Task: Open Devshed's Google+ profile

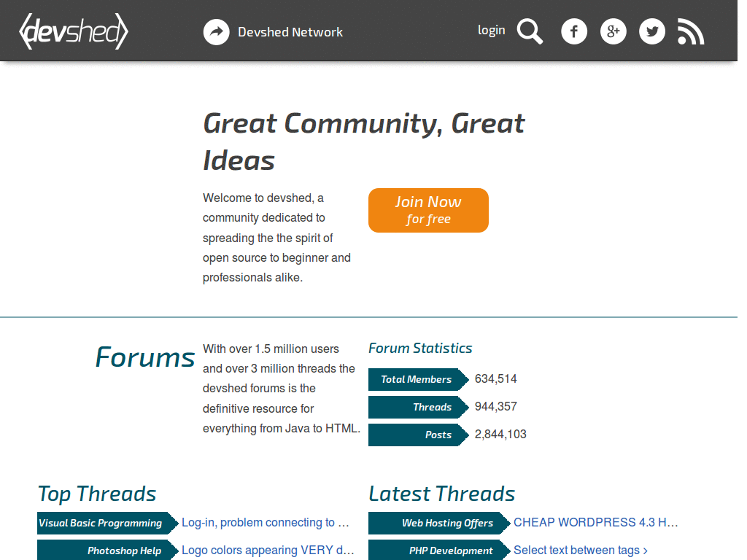Action: (x=613, y=31)
